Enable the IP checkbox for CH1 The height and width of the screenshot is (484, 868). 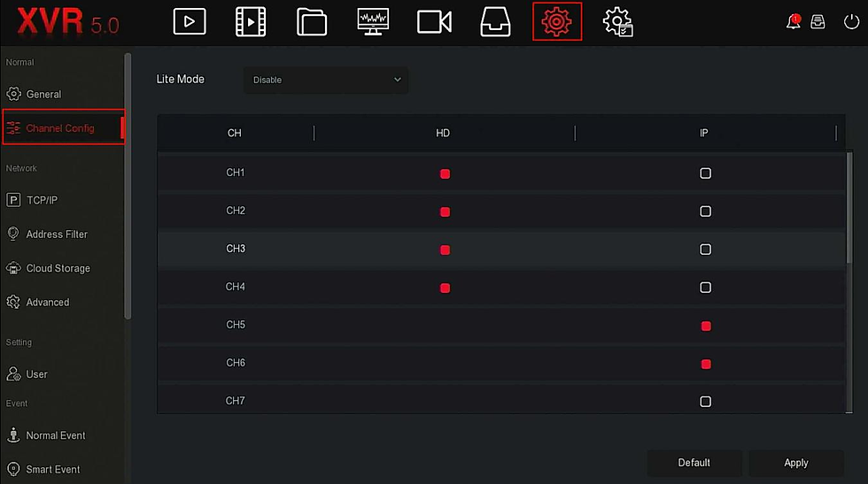click(x=705, y=173)
